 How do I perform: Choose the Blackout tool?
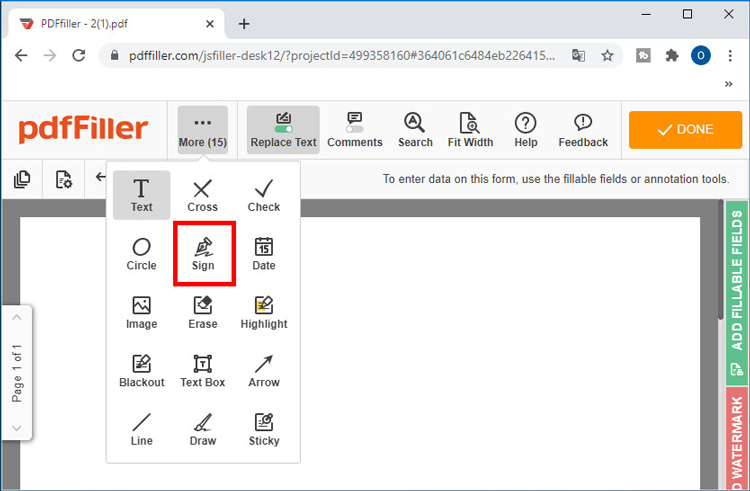(142, 371)
